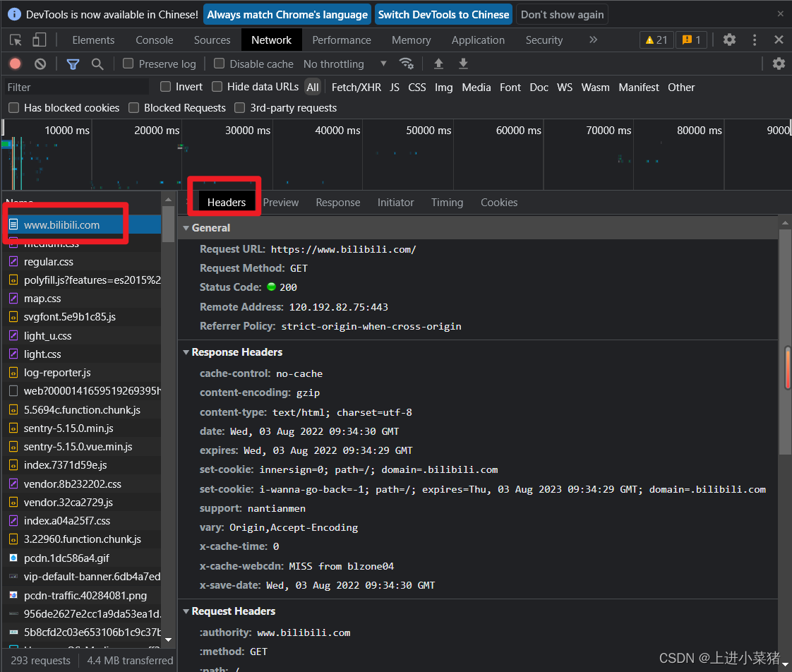The height and width of the screenshot is (672, 792).
Task: Enable the Disable cache checkbox
Action: point(220,64)
